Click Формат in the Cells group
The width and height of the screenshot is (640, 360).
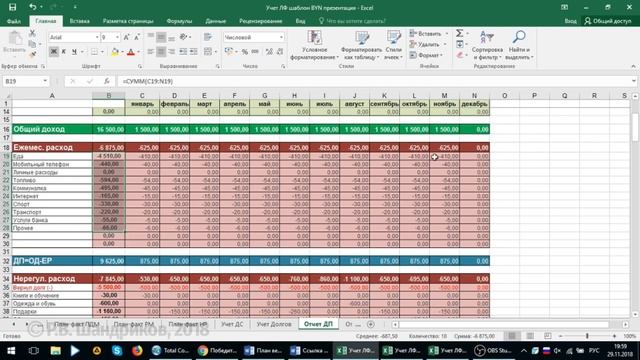[x=426, y=55]
